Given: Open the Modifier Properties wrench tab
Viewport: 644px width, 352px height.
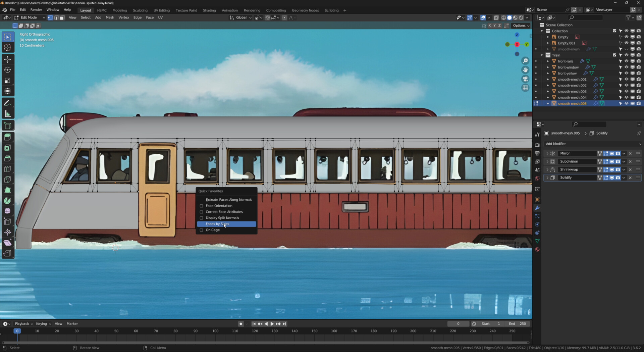Looking at the screenshot, I should pyautogui.click(x=537, y=208).
